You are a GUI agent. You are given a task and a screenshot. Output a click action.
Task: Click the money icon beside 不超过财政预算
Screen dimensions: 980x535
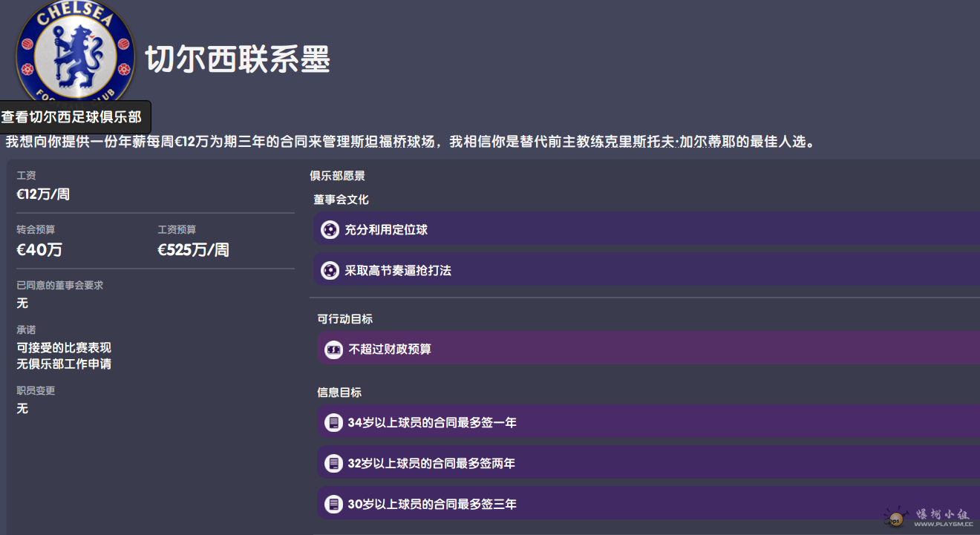point(334,349)
